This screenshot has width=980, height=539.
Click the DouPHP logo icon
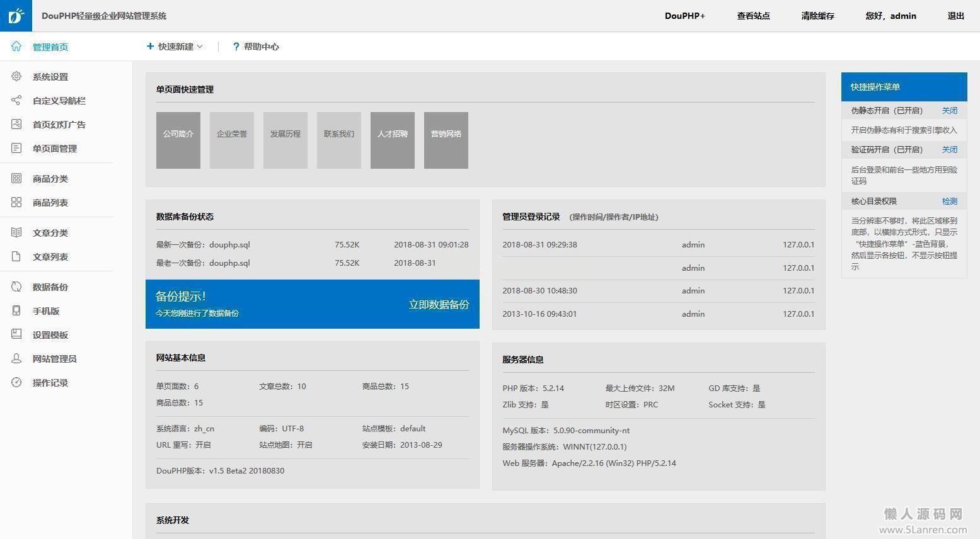(x=16, y=16)
